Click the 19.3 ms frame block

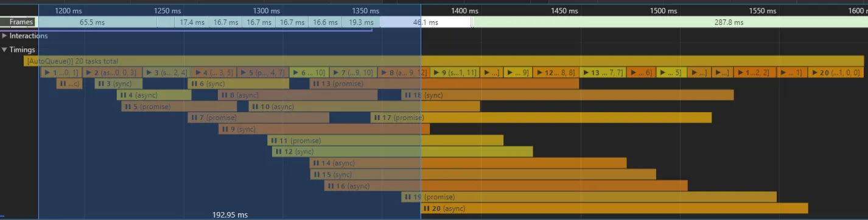360,22
